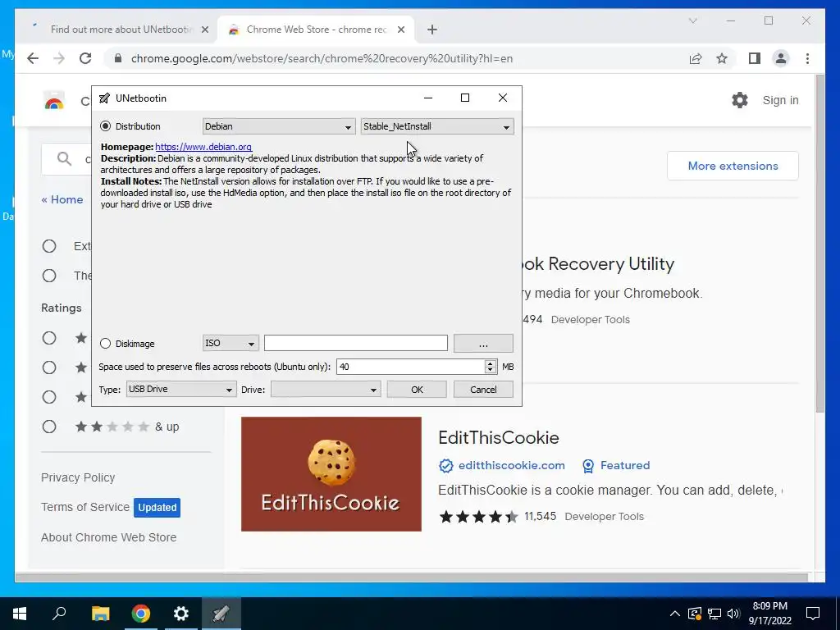Open About Chrome Web Store link
The height and width of the screenshot is (630, 840).
[109, 537]
